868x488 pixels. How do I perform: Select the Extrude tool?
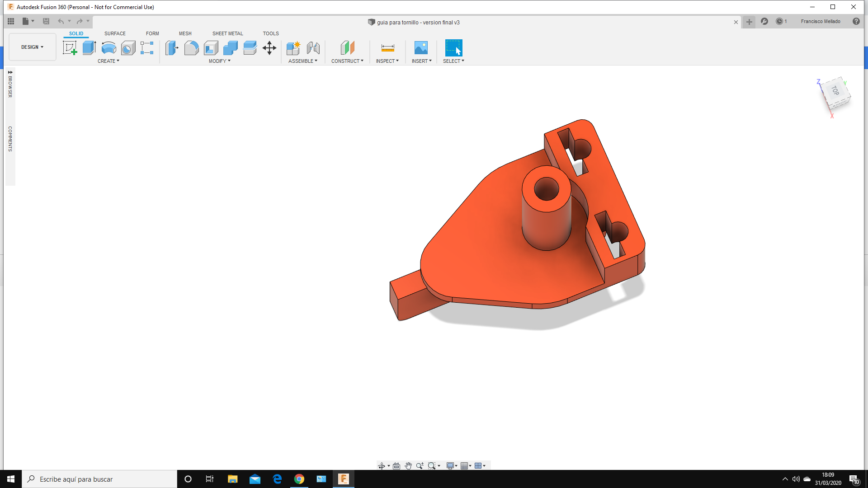coord(89,48)
